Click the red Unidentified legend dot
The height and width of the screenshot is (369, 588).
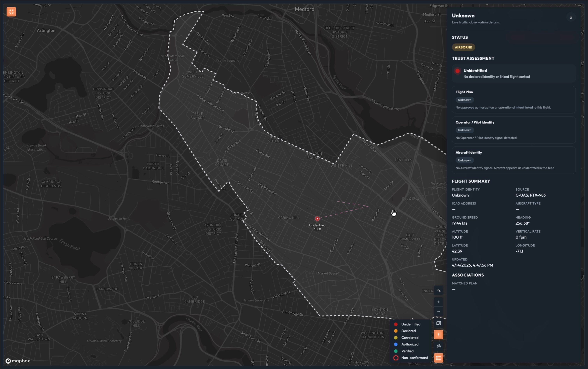(396, 324)
